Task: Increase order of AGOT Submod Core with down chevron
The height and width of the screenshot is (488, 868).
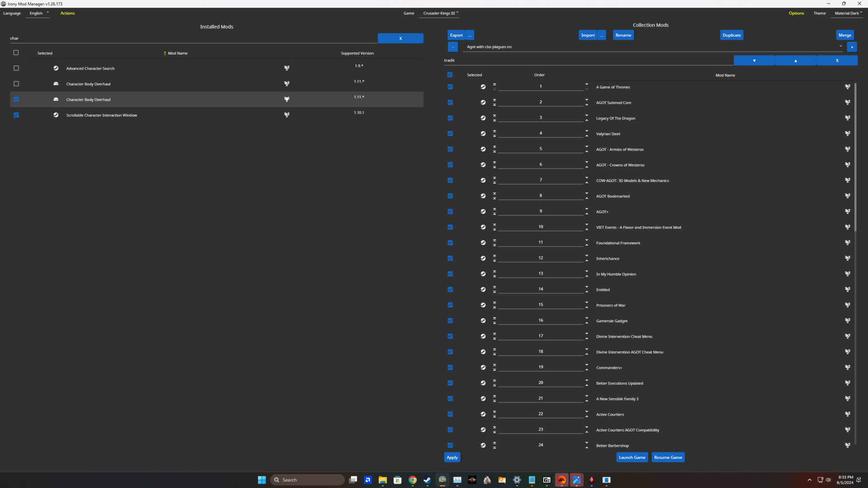Action: [587, 100]
